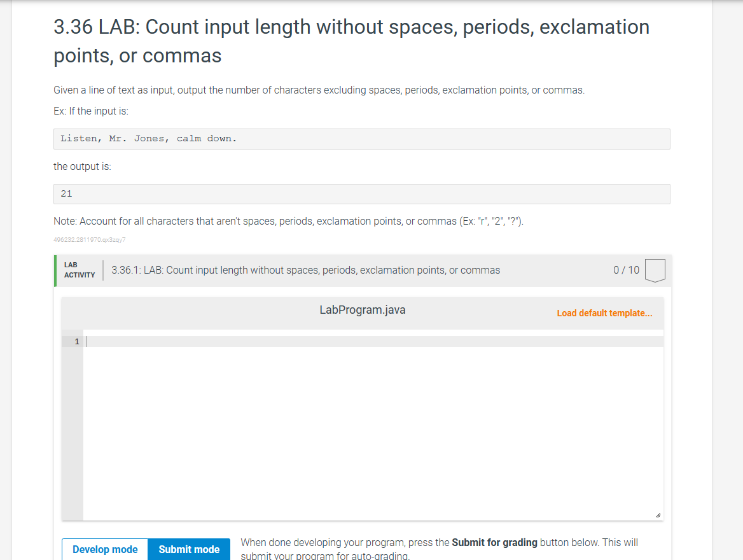This screenshot has height=560, width=743.
Task: Click the lab heading '3.36 LAB: Count input length'
Action: (x=254, y=27)
